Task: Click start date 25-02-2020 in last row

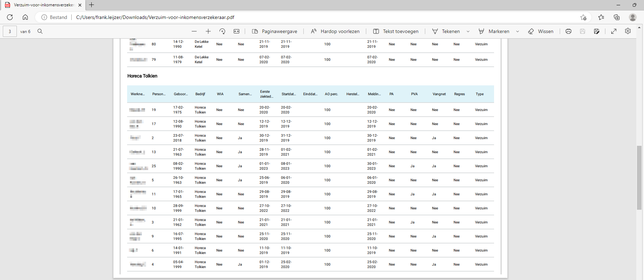Action: (x=286, y=265)
